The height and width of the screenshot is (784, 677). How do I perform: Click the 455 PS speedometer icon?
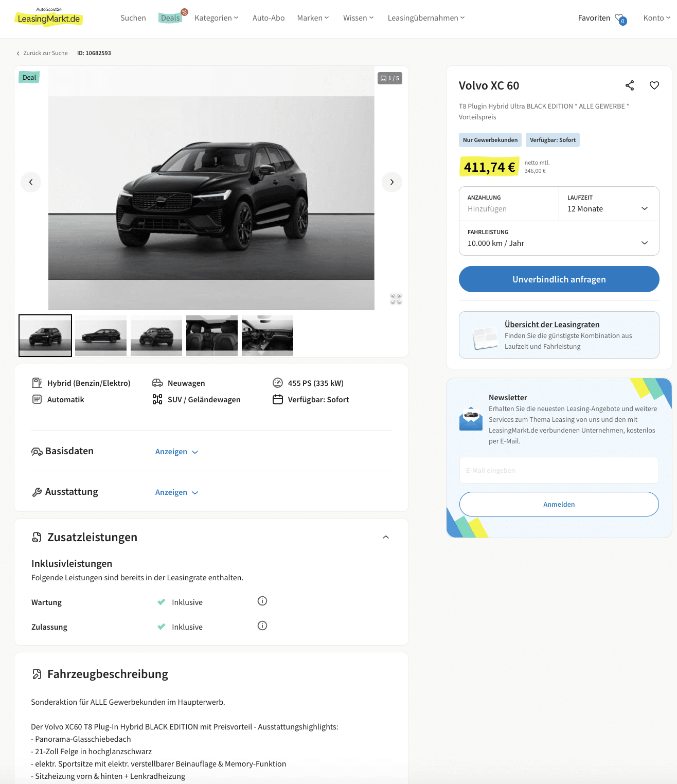[278, 383]
